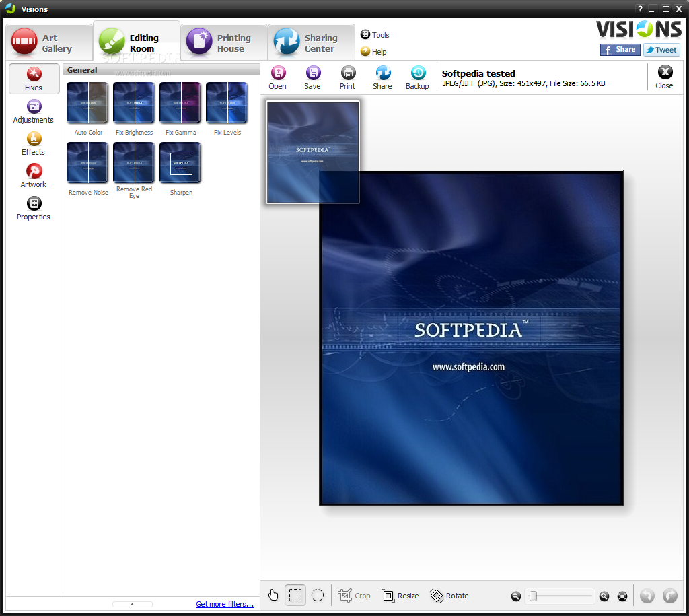
Task: Open the Tools menu
Action: pos(375,35)
